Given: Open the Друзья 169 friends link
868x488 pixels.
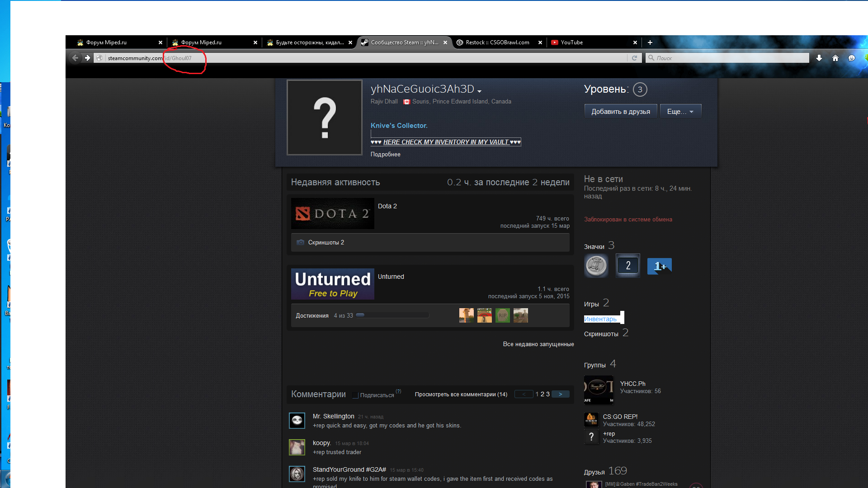Looking at the screenshot, I should click(x=606, y=471).
